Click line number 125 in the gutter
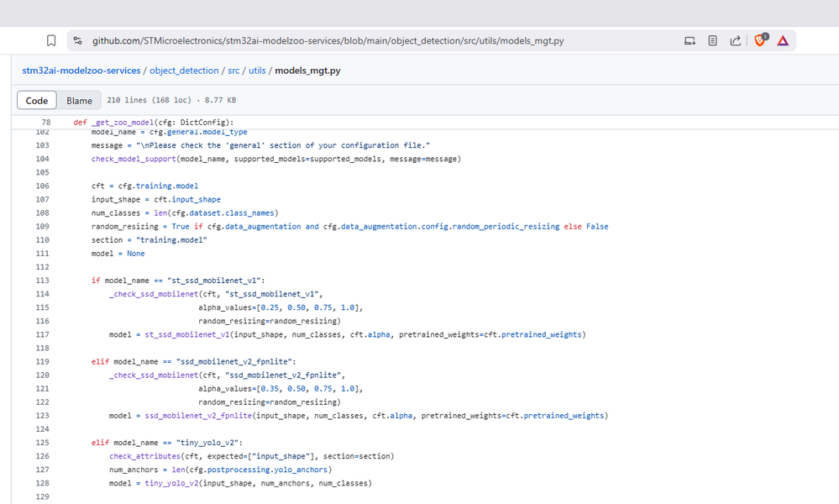Viewport: 839px width, 504px height. 42,443
